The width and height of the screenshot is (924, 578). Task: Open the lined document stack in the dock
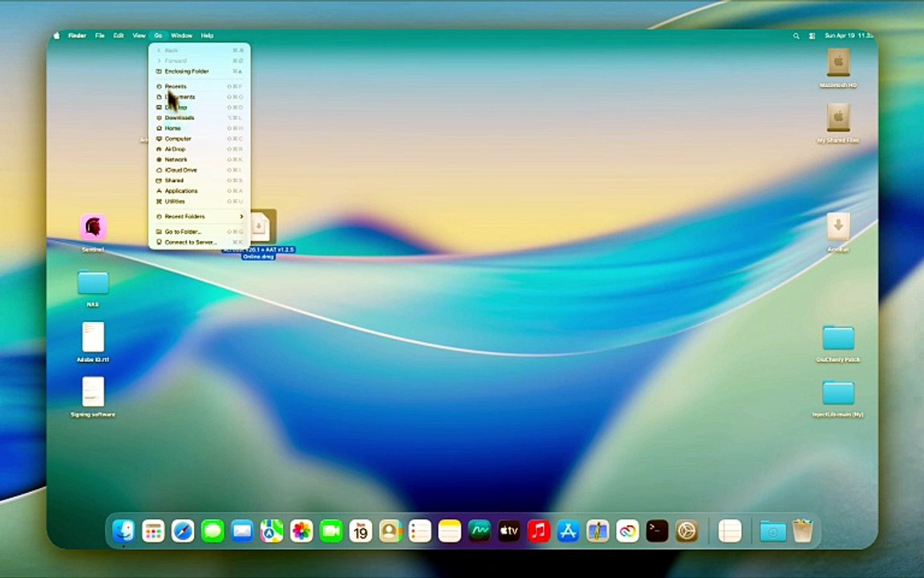point(730,531)
